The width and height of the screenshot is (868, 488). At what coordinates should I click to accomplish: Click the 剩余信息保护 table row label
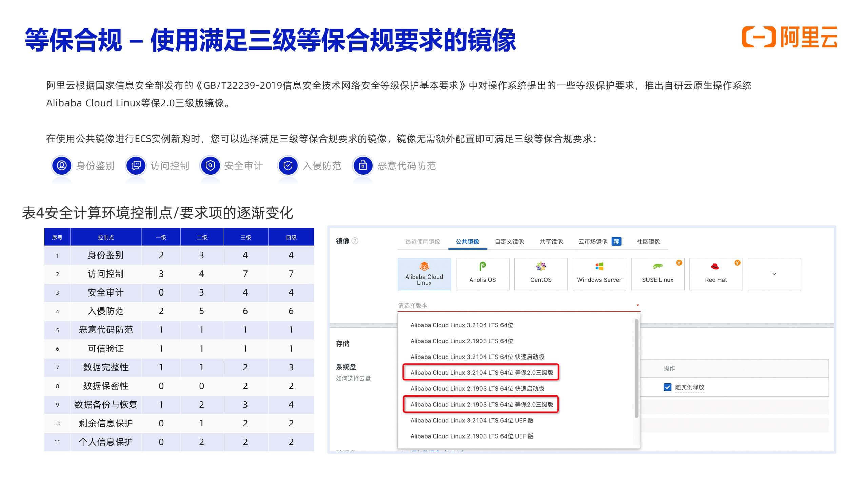click(x=106, y=423)
